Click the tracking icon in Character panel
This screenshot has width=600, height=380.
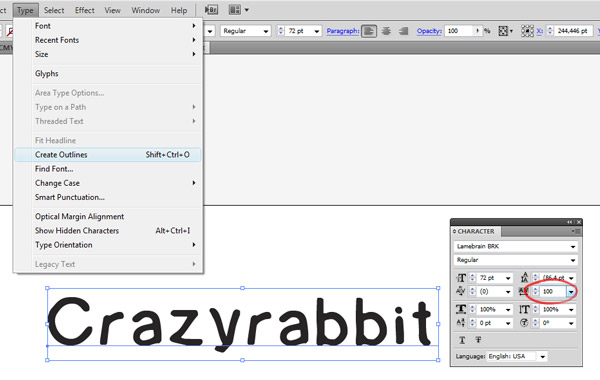click(523, 292)
